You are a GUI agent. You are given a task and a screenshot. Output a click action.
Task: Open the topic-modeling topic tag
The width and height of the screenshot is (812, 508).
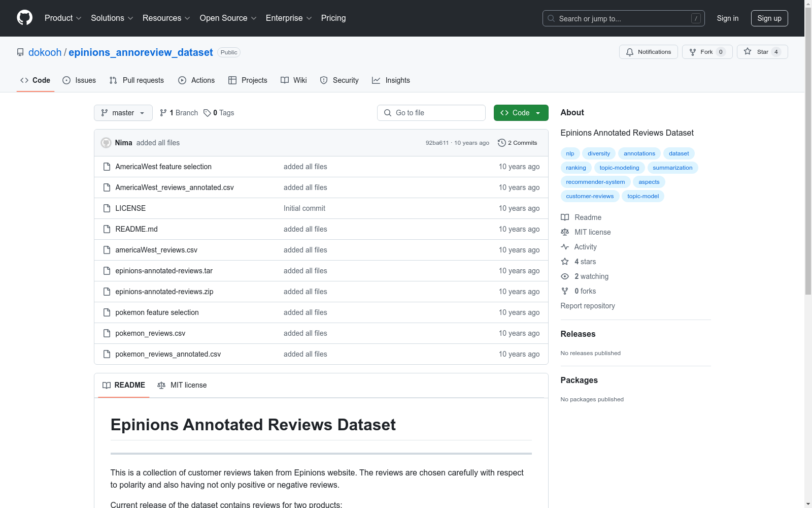point(620,168)
